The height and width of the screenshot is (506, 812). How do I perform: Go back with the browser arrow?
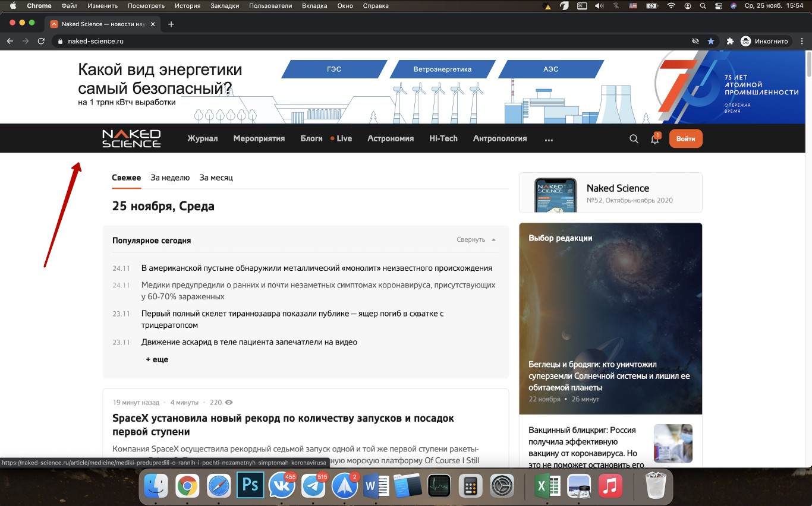(x=10, y=41)
